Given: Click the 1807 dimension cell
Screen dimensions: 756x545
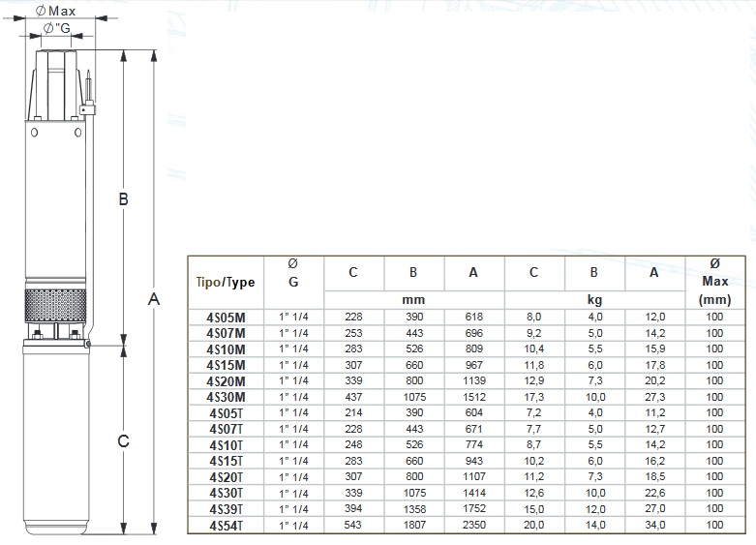Looking at the screenshot, I should pos(413,525).
